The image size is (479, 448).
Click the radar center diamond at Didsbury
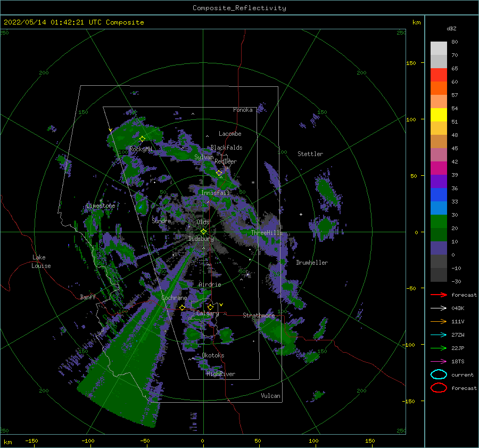point(203,232)
